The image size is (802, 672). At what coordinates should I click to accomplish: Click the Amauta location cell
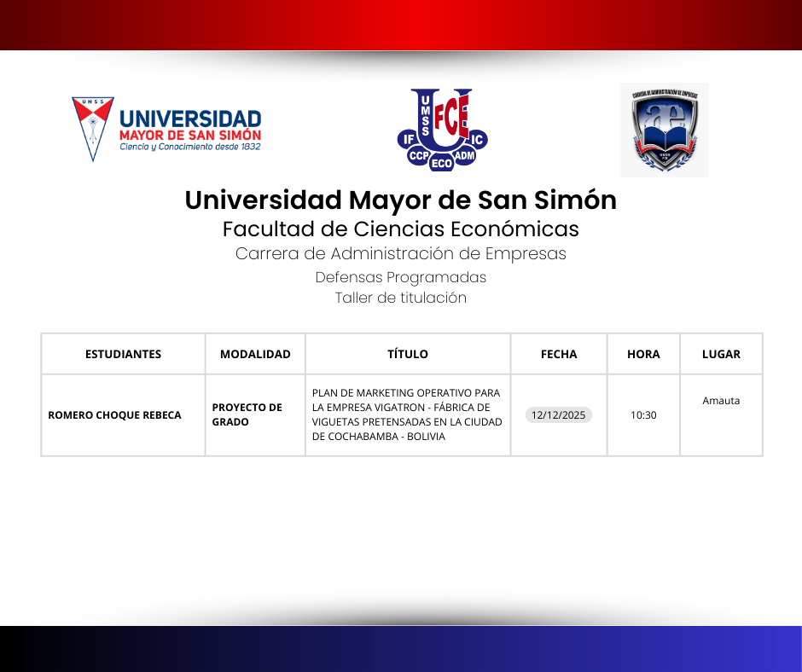point(721,401)
